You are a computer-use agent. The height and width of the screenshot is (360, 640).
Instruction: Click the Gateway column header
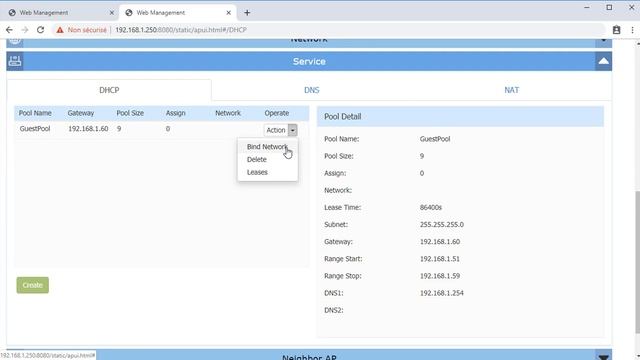coord(81,113)
